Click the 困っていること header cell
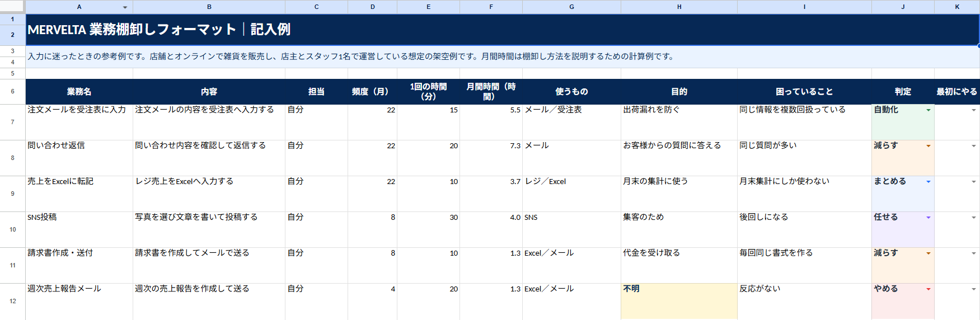Screen dimensions: 980x320 pyautogui.click(x=804, y=92)
